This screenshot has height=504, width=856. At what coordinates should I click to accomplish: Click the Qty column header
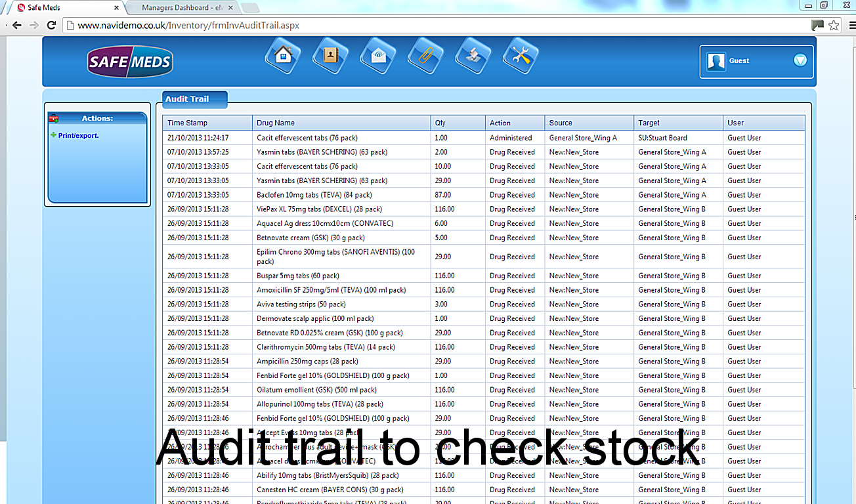(440, 123)
